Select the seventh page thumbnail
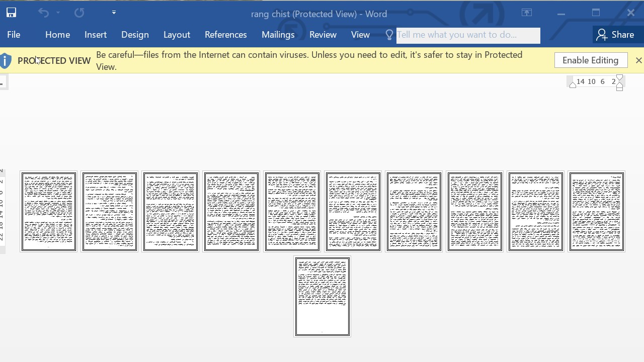 pyautogui.click(x=414, y=211)
